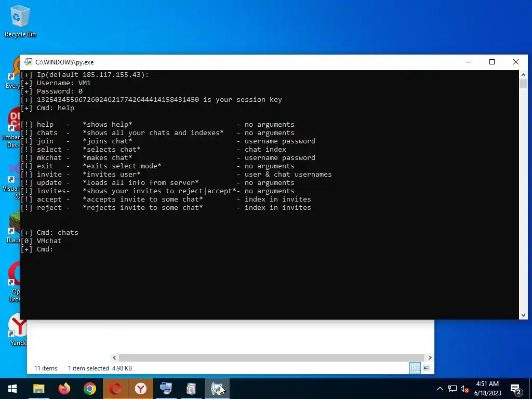Select the active Python launcher taskbar icon
This screenshot has height=399, width=532.
[217, 389]
